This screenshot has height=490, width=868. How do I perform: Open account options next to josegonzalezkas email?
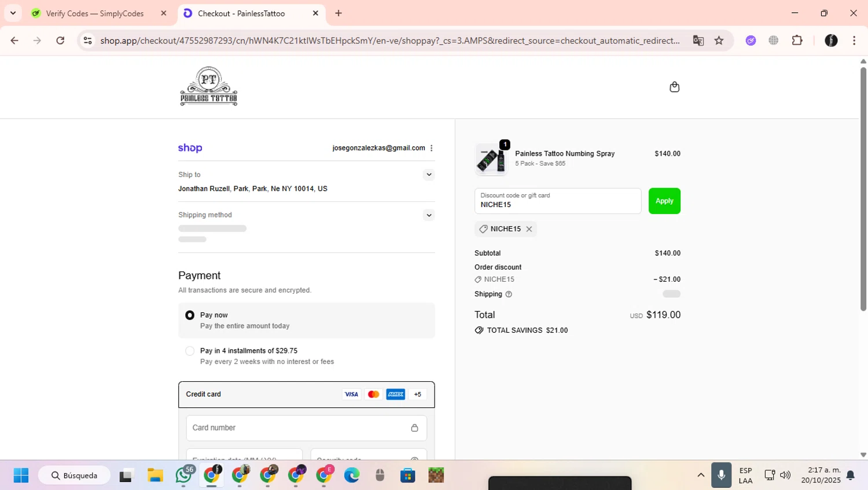(x=432, y=148)
